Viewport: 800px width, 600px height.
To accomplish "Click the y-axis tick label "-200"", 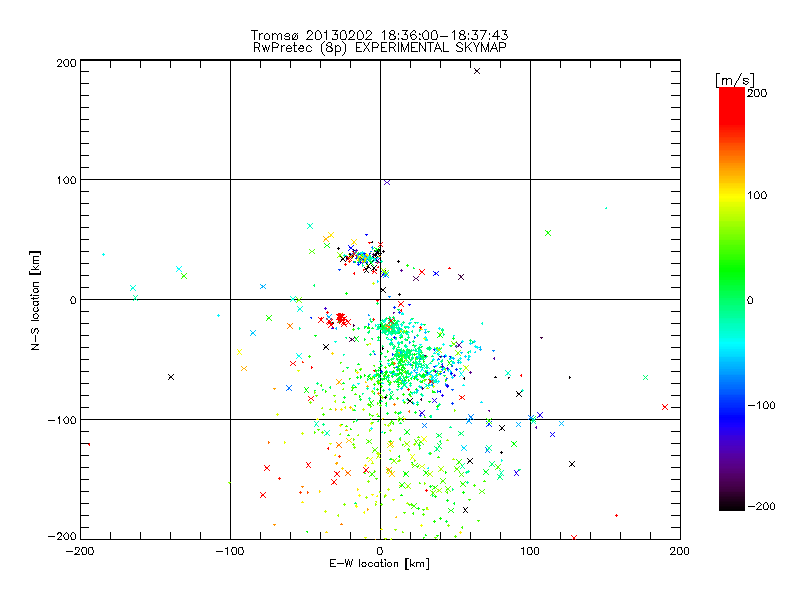I will point(62,536).
